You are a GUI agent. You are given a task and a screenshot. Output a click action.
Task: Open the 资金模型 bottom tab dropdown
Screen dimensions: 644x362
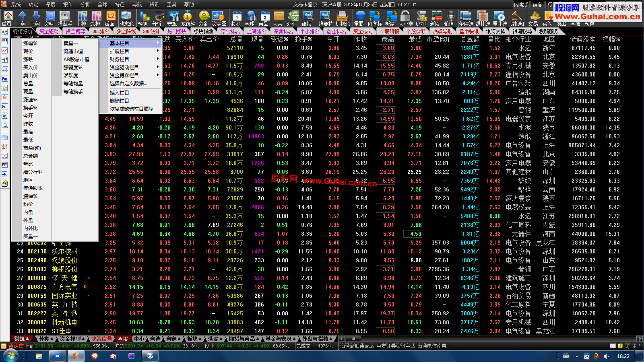click(x=73, y=339)
